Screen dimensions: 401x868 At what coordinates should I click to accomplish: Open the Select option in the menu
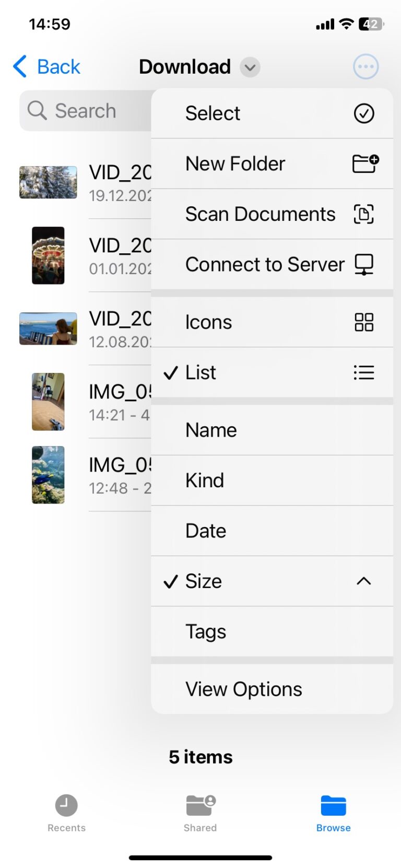pos(213,113)
